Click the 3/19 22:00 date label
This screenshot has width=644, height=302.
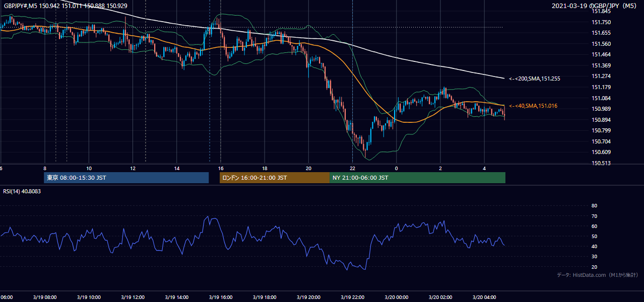tap(353, 297)
